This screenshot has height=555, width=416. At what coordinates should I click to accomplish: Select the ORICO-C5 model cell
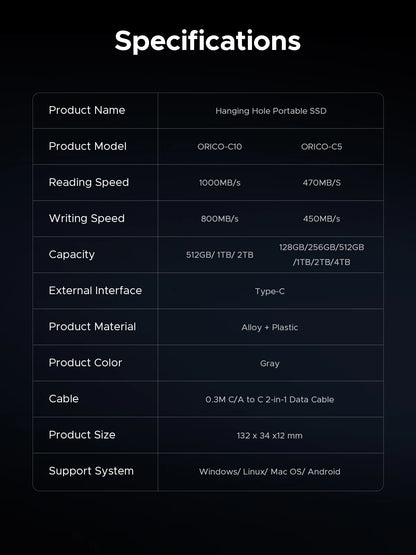coord(321,147)
